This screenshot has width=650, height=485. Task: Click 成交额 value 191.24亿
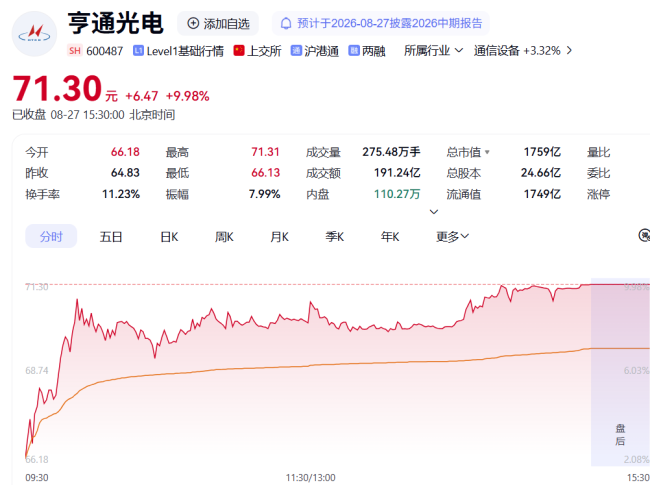397,172
